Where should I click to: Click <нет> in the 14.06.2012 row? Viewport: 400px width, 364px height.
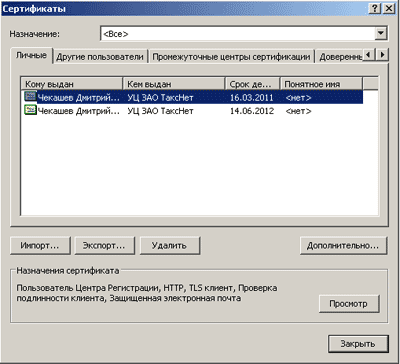click(x=299, y=111)
